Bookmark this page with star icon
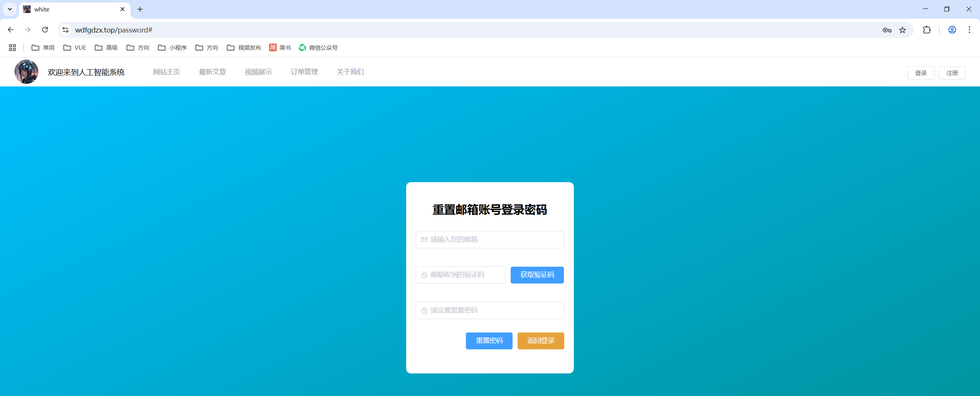Viewport: 980px width, 396px height. point(902,30)
